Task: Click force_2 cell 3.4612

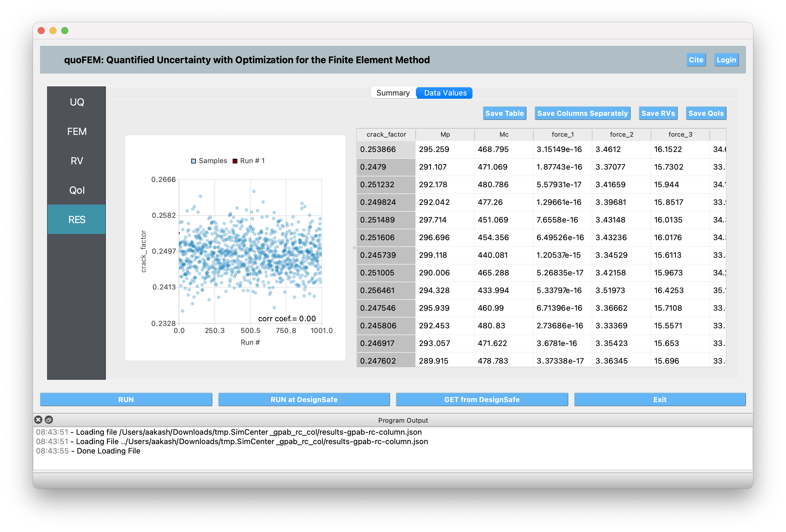Action: tap(621, 149)
